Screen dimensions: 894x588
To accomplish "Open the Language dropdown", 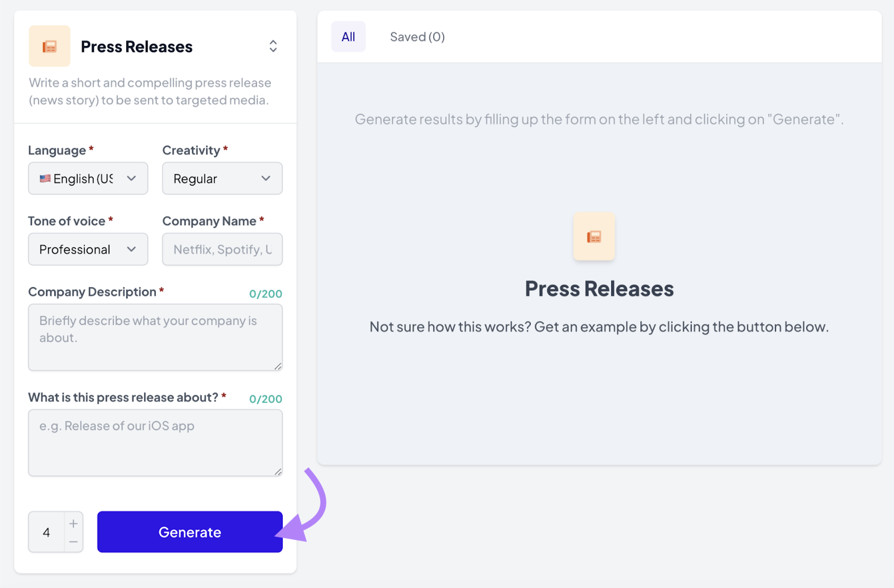I will (x=88, y=178).
